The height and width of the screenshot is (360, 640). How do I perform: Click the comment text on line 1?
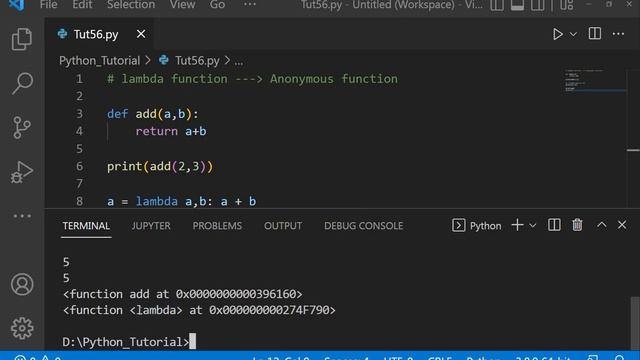point(252,79)
